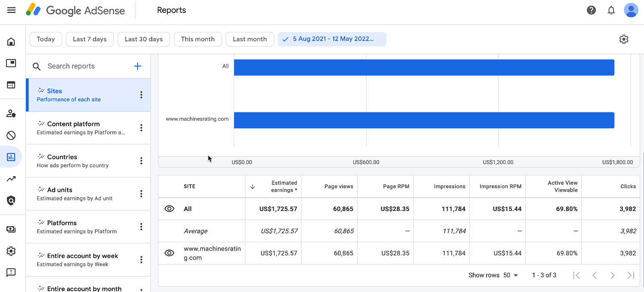This screenshot has height=292, width=644.
Task: Filter report to Last 30 days
Action: [x=144, y=39]
